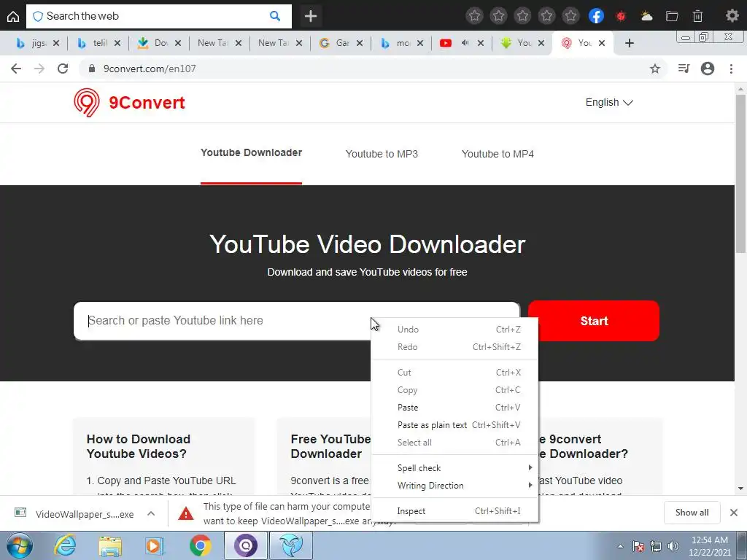This screenshot has height=560, width=747.
Task: Reload the 9convert page
Action: tap(63, 69)
